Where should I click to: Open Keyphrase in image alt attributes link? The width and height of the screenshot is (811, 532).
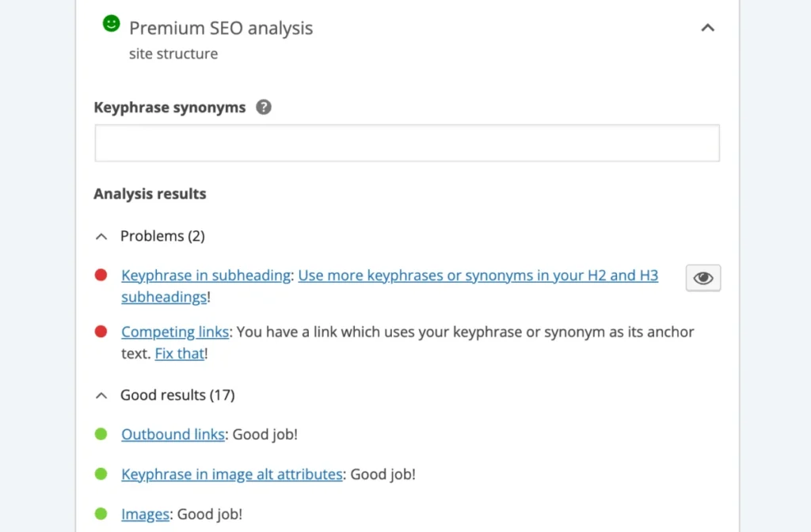coord(232,474)
